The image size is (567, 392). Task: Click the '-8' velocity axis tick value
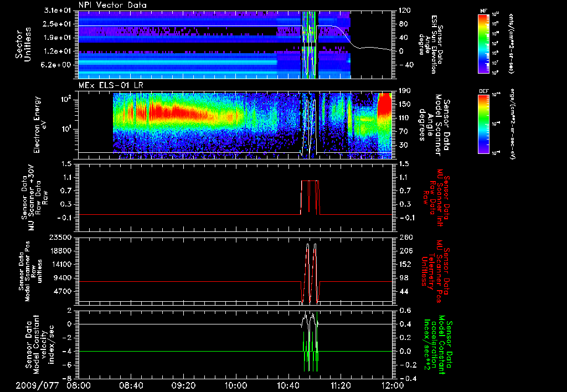click(x=67, y=378)
